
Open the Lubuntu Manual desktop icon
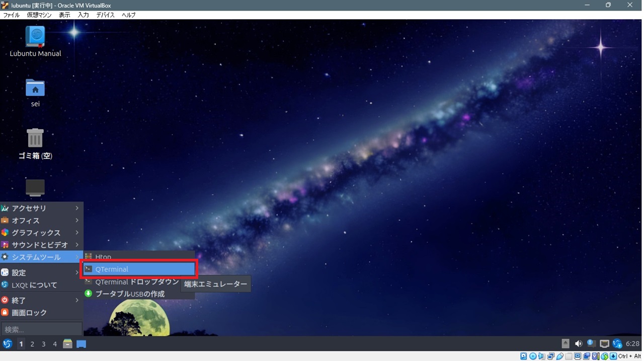pyautogui.click(x=35, y=42)
